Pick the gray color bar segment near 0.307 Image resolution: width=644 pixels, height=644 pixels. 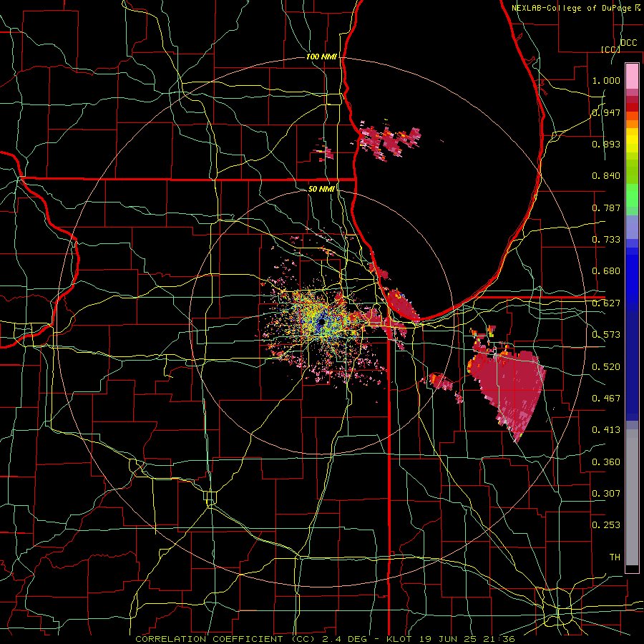[x=632, y=497]
